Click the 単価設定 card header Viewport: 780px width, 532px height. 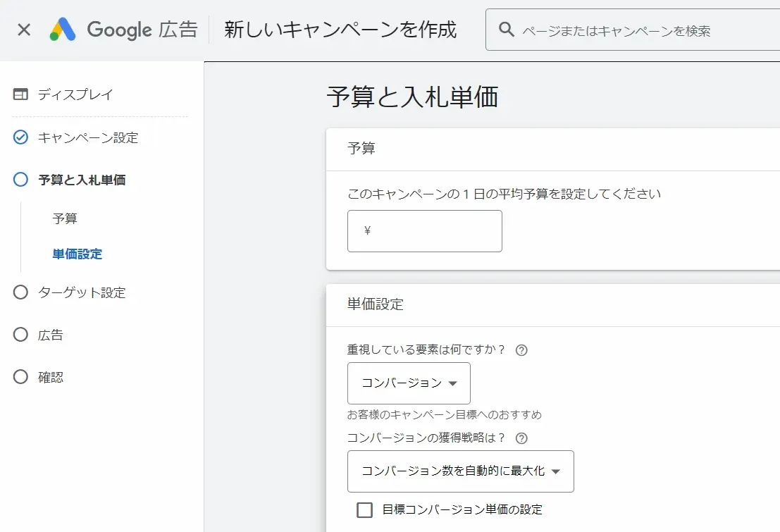[375, 304]
